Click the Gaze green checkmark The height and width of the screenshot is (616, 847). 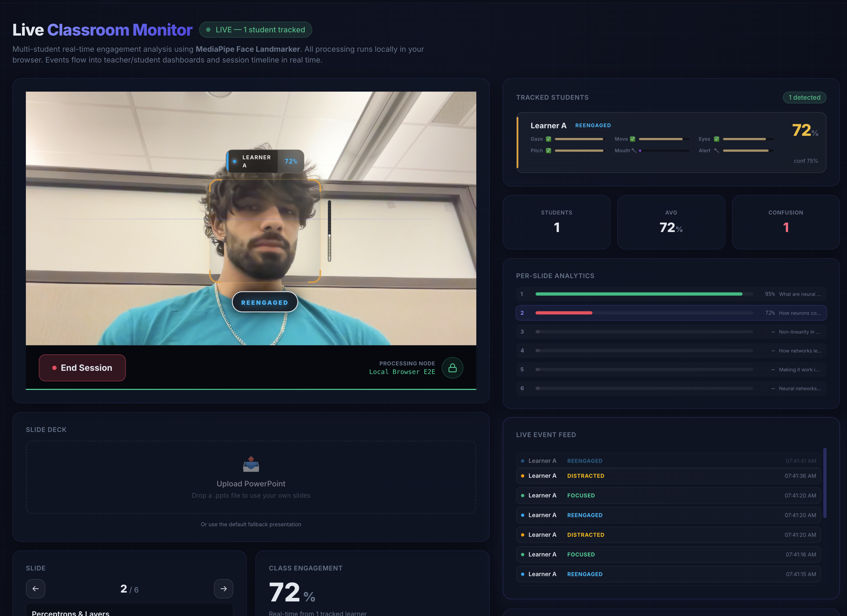click(x=548, y=139)
